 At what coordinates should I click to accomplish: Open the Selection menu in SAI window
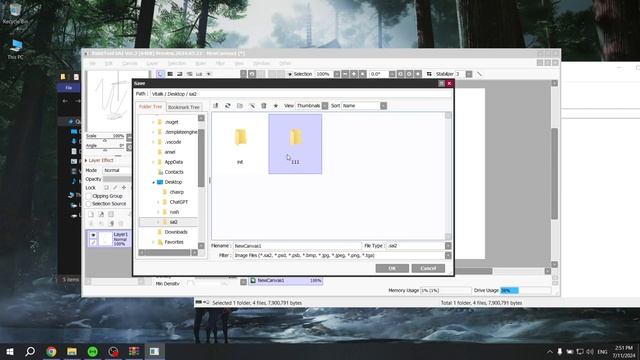click(177, 63)
